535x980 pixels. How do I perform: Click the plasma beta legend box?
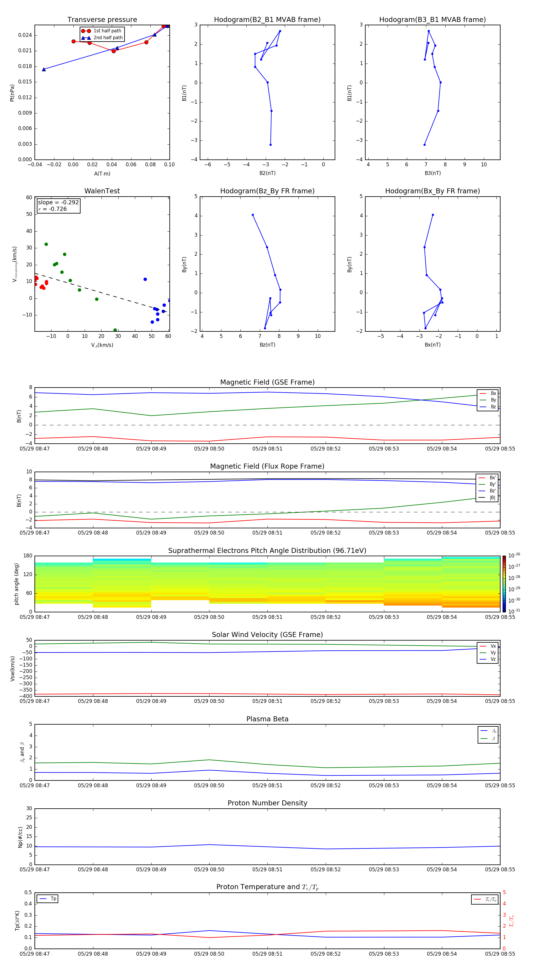click(488, 735)
